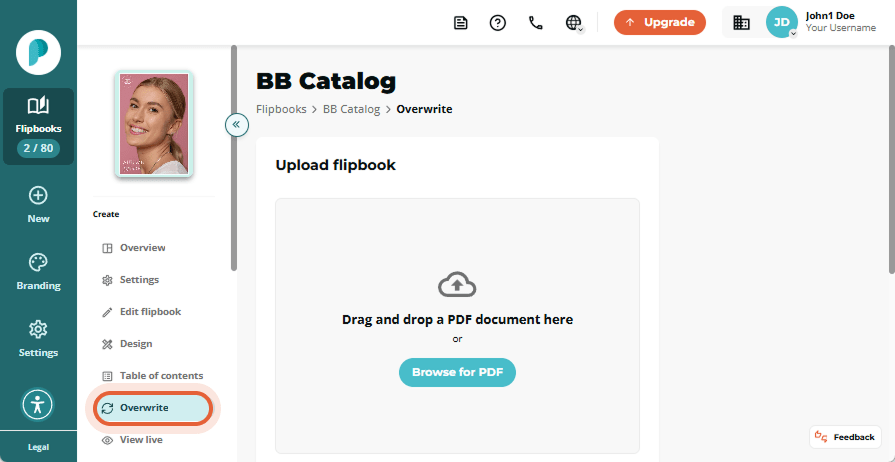This screenshot has width=895, height=462.
Task: Click the company building icon
Action: 741,22
